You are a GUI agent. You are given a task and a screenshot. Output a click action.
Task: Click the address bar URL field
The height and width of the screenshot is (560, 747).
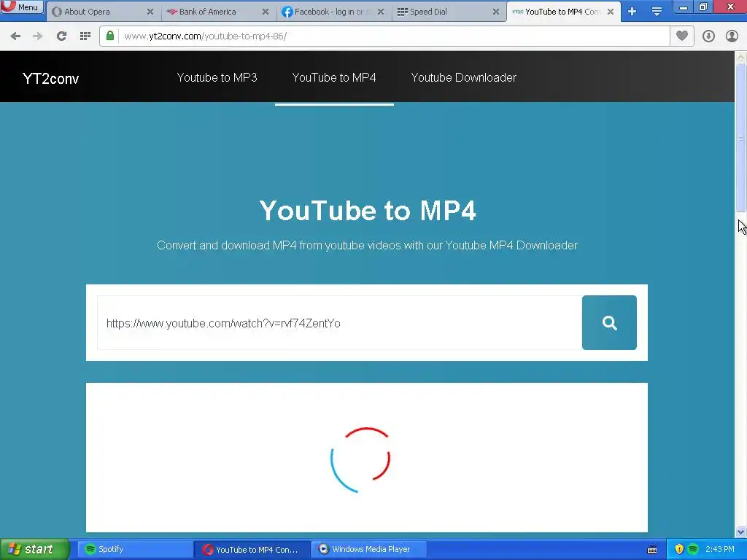(394, 36)
